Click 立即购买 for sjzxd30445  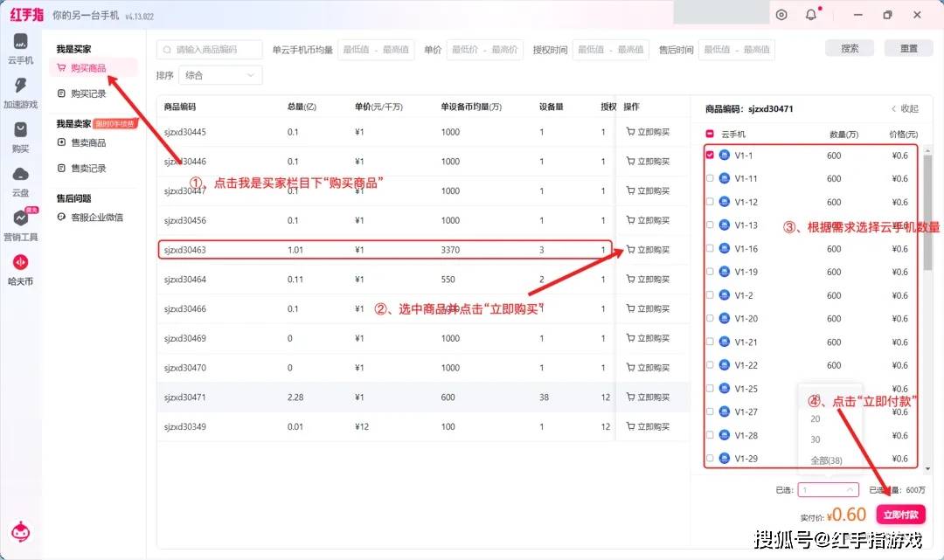point(648,132)
